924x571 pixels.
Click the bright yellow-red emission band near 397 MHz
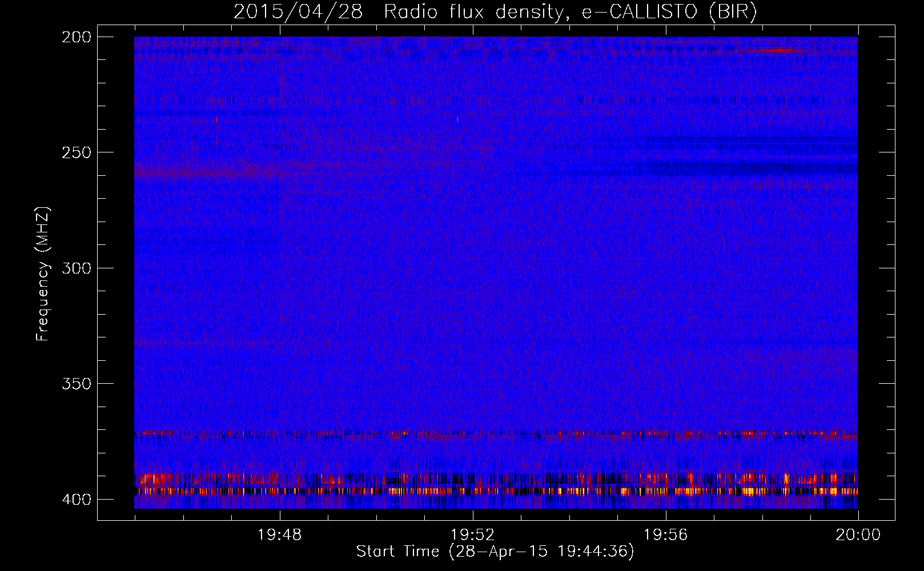496,491
